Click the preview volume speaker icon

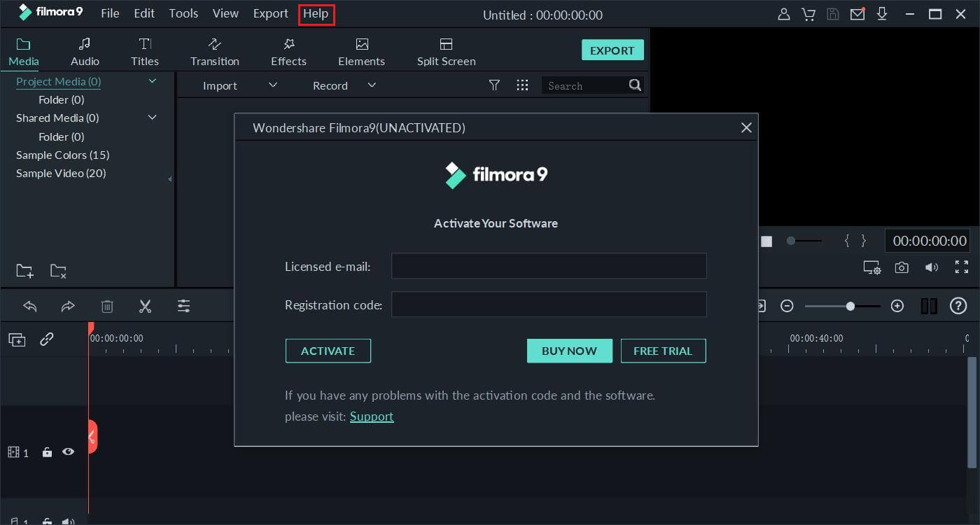pos(932,267)
